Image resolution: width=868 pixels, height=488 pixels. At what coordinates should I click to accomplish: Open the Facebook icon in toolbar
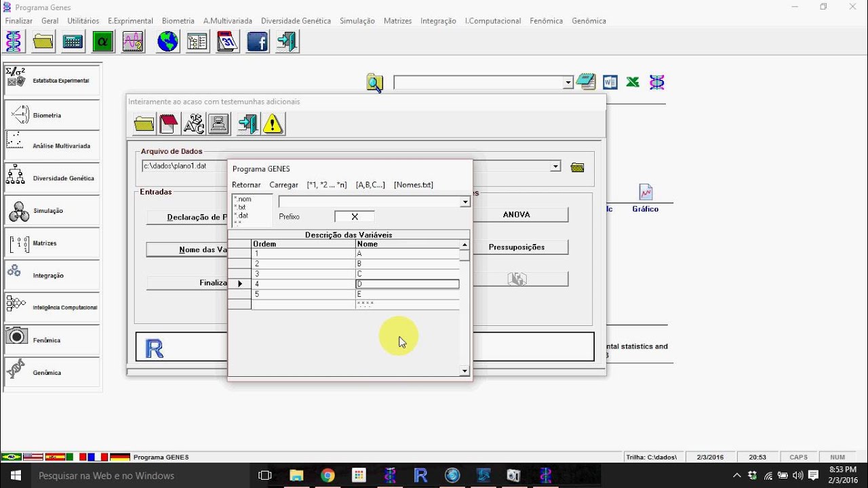point(257,42)
